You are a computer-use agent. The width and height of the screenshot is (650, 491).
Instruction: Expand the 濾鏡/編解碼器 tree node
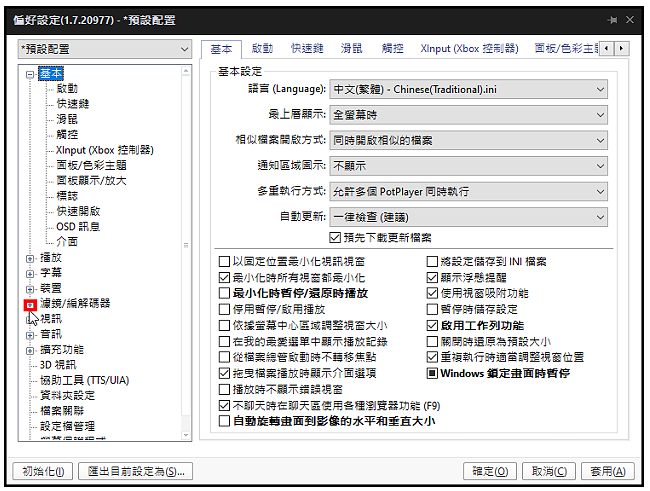point(30,305)
